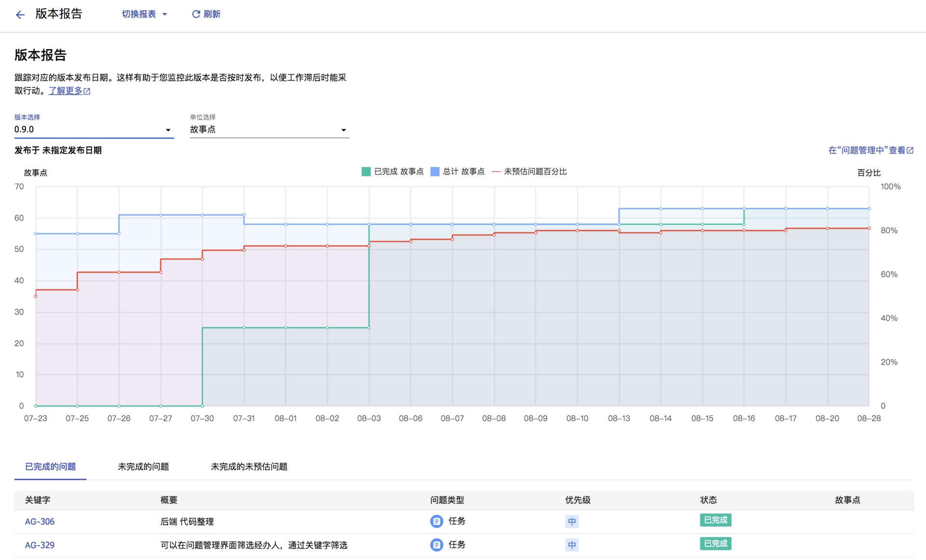This screenshot has width=926, height=560.
Task: Click the task type icon in AG-329 row
Action: pos(436,545)
